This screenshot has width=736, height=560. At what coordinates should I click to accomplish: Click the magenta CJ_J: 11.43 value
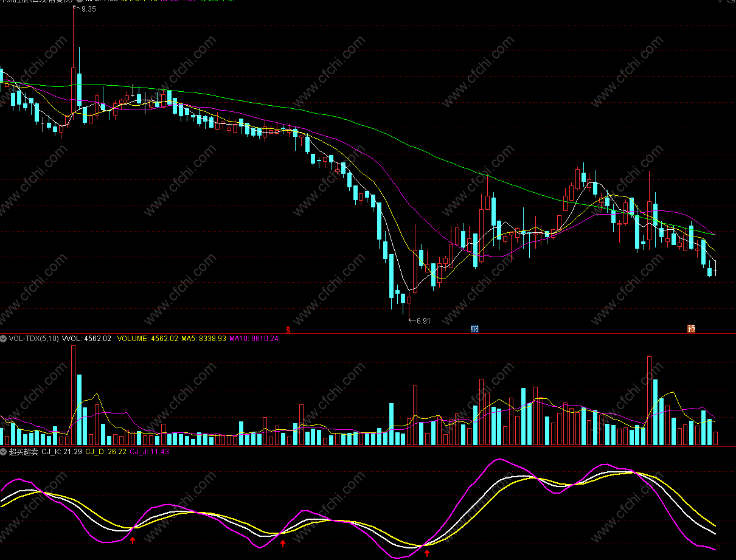(x=150, y=452)
